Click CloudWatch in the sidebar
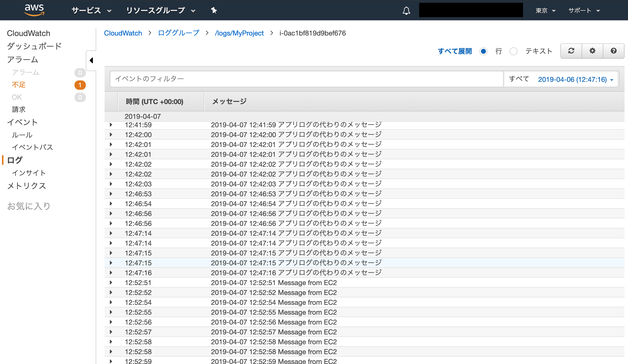The height and width of the screenshot is (364, 628). pyautogui.click(x=28, y=33)
